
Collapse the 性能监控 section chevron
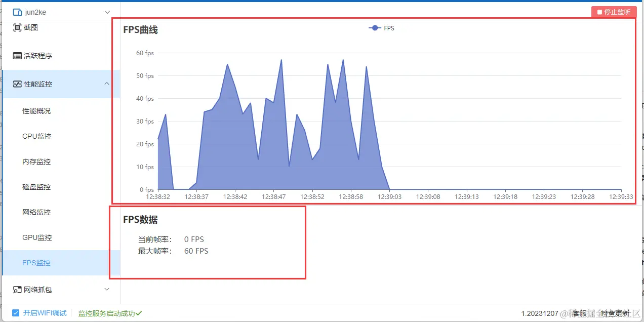click(107, 84)
